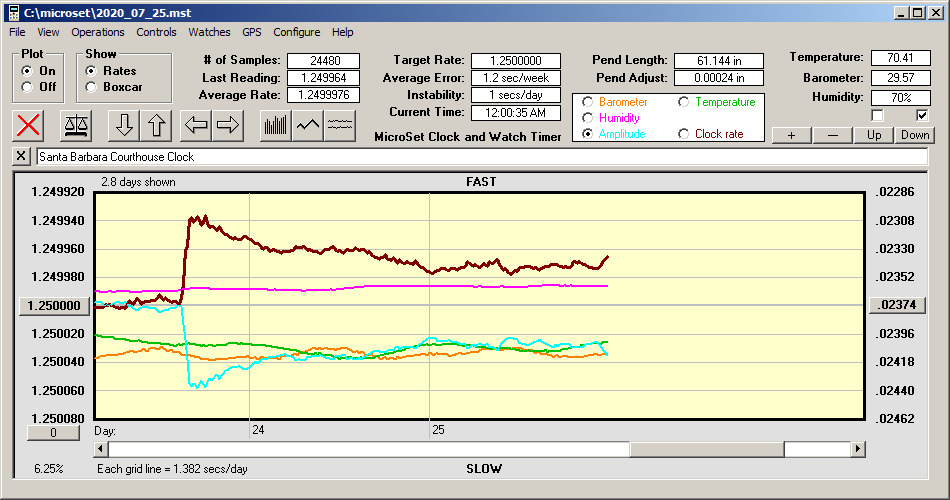Click the minus button
Screen dimensions: 950x500
coord(832,135)
